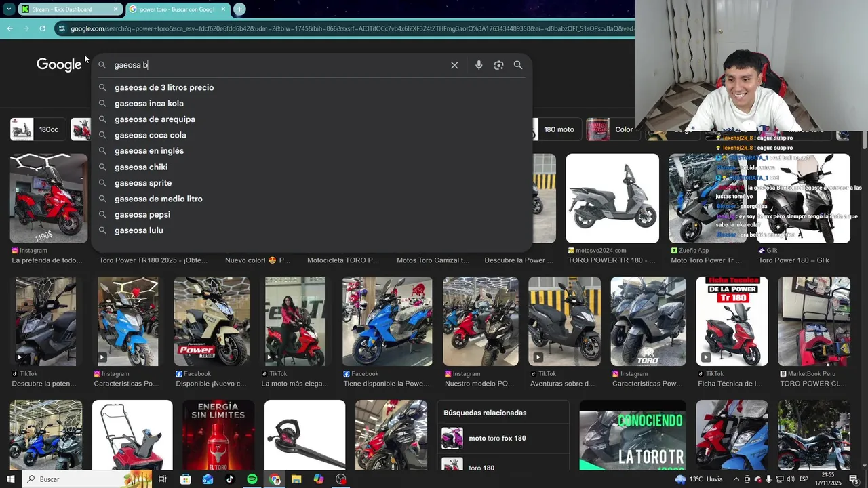Open Spotify from taskbar

[x=252, y=479]
